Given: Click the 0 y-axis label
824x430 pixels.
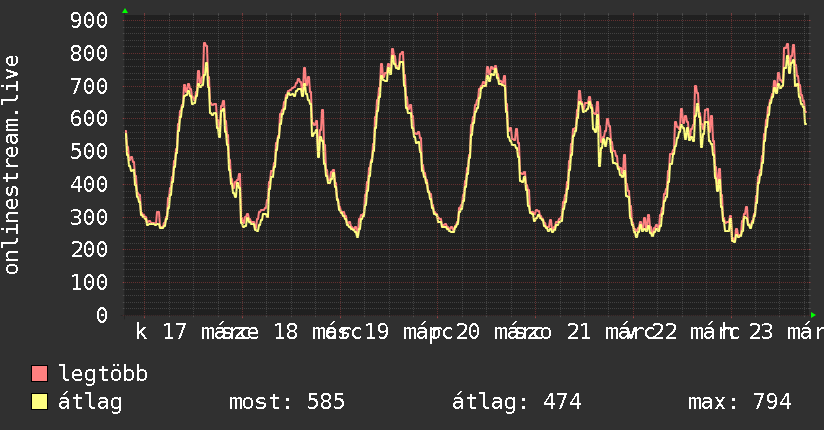Looking at the screenshot, I should pos(102,315).
